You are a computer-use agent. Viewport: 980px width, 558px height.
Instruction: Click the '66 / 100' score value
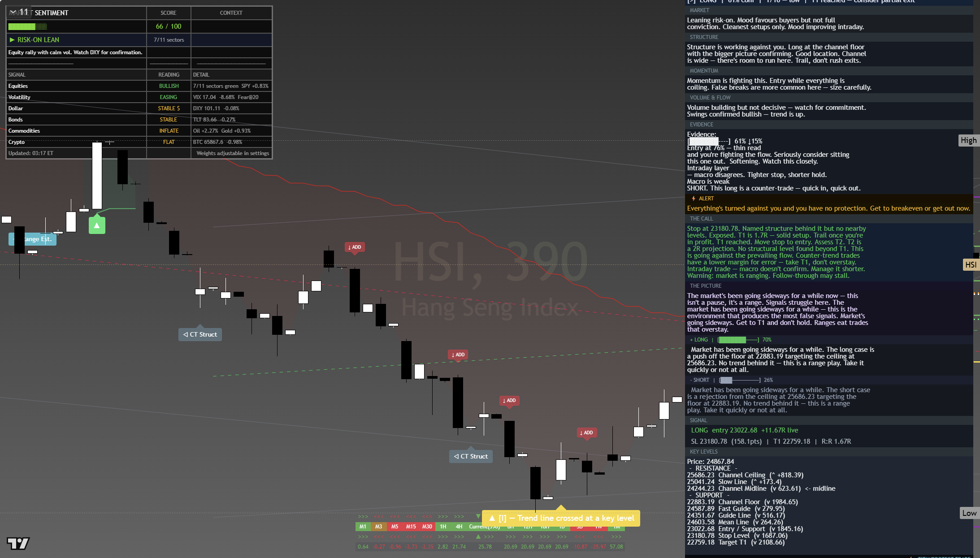pyautogui.click(x=169, y=26)
